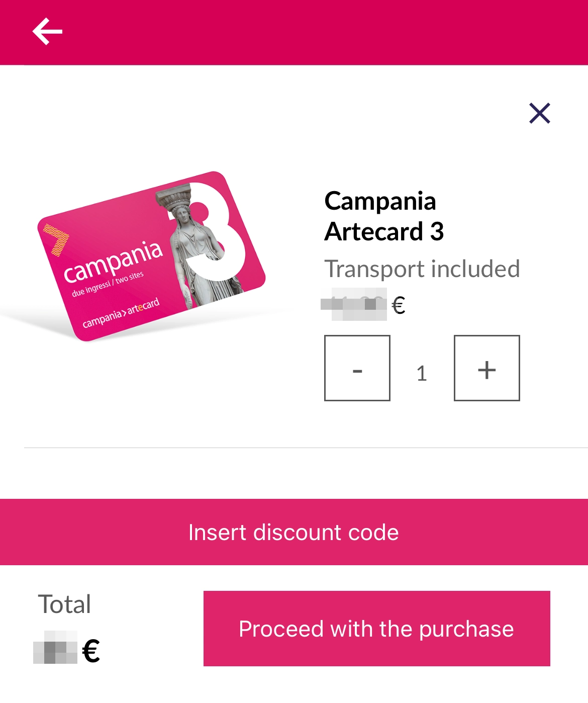
Task: Click the bold euro symbol under Total
Action: 91,651
